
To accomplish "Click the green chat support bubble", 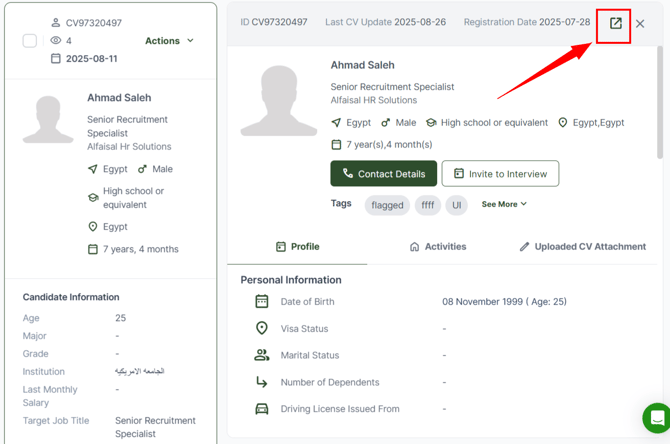I will pyautogui.click(x=656, y=417).
